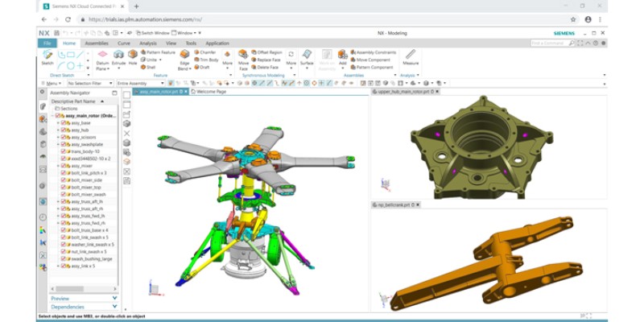Screen dimensions: 644x322
Task: Open a new browser tab
Action: pyautogui.click(x=136, y=6)
